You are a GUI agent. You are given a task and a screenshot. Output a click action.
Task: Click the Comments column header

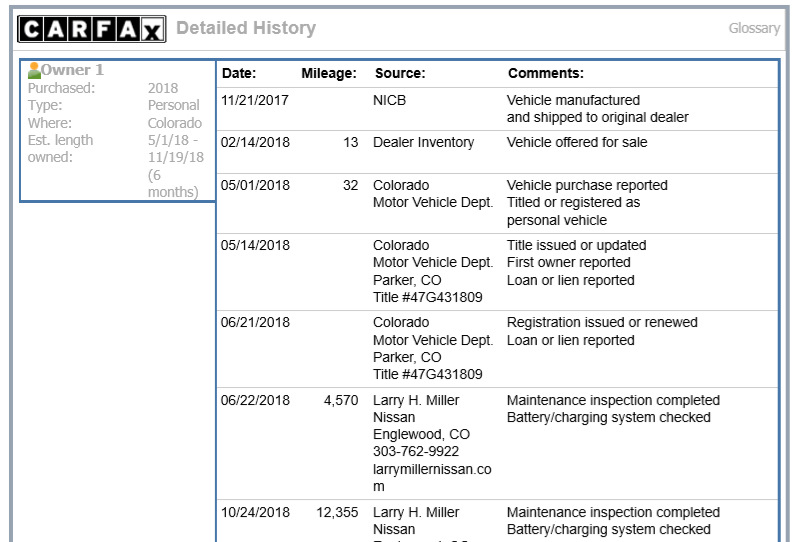(545, 73)
